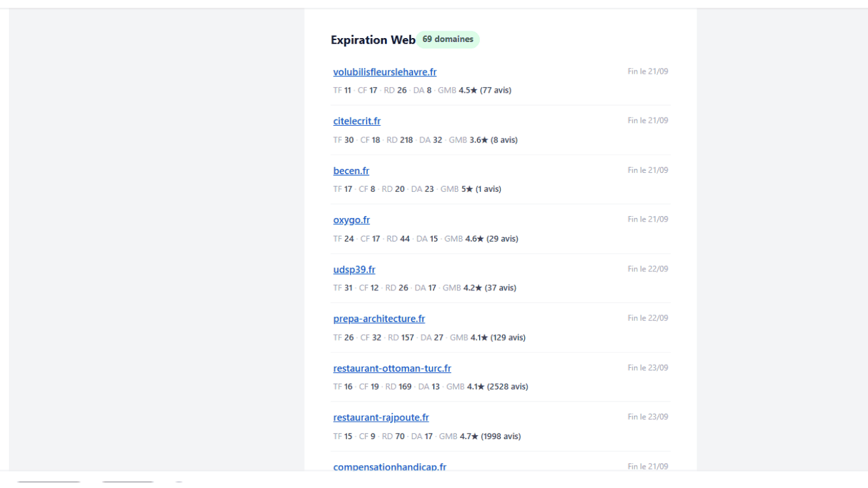The height and width of the screenshot is (488, 868).
Task: Click the Fin le 22/09 date for prepa-architecture.fr
Action: [648, 318]
